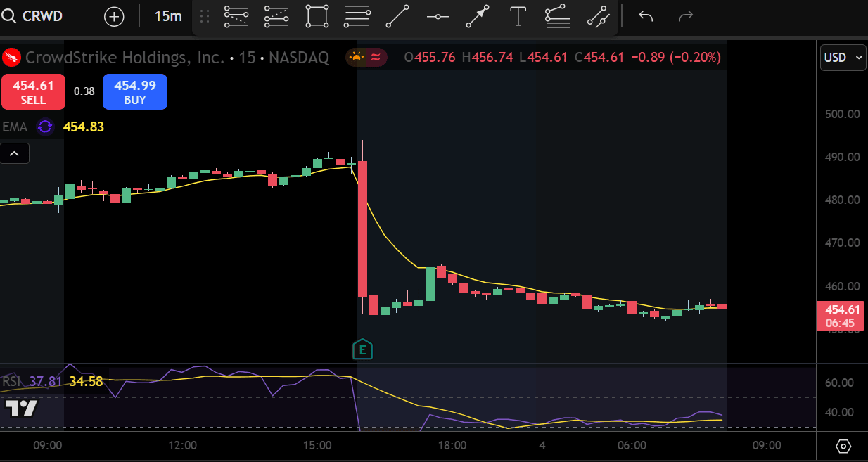Click the low price value L454.61
Viewport: 868px width, 462px height.
tap(543, 58)
